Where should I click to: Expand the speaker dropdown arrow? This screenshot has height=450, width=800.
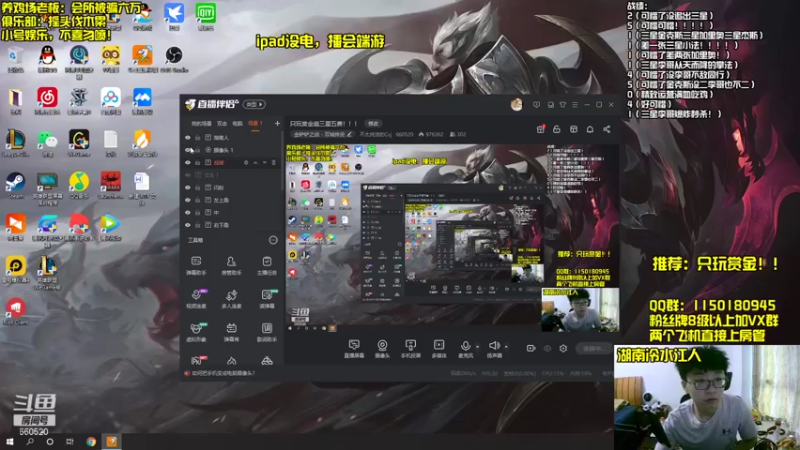(x=506, y=347)
